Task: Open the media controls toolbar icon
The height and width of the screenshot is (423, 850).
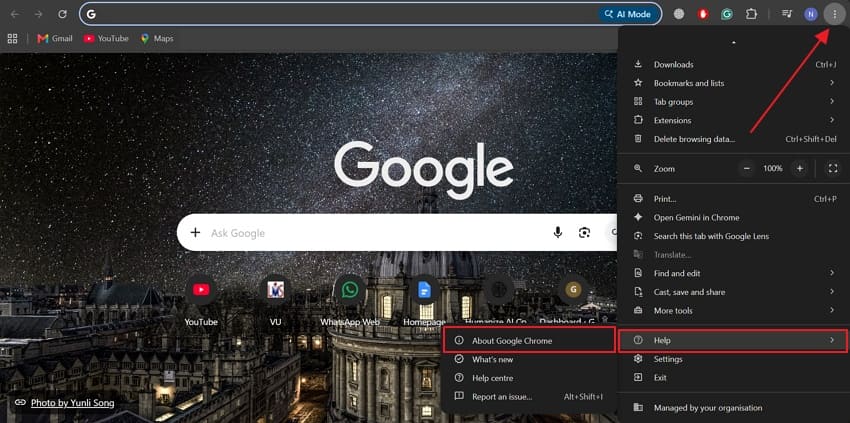Action: pos(787,14)
